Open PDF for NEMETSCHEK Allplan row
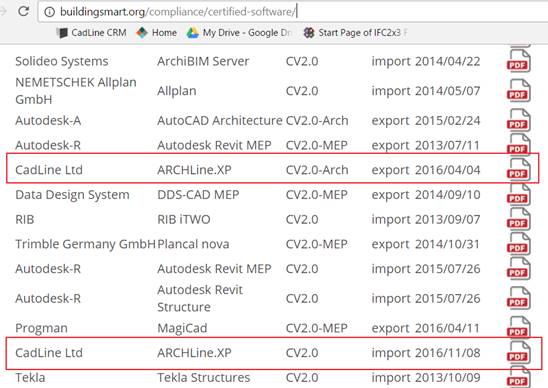Image resolution: width=548 pixels, height=388 pixels. coord(518,91)
